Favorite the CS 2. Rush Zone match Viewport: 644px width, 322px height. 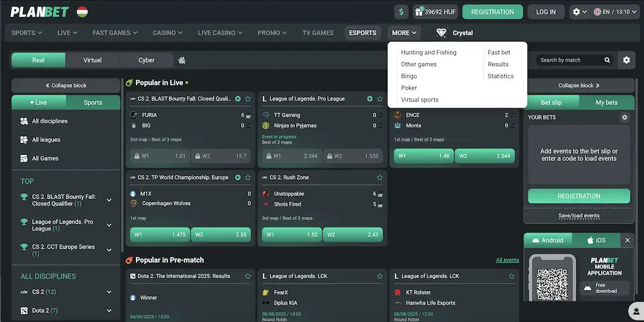coord(379,178)
